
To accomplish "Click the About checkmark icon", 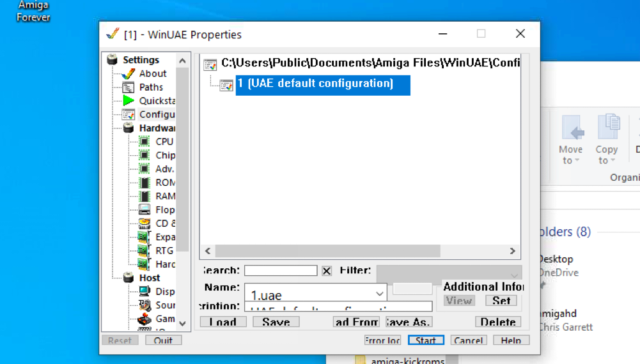I will tap(128, 73).
